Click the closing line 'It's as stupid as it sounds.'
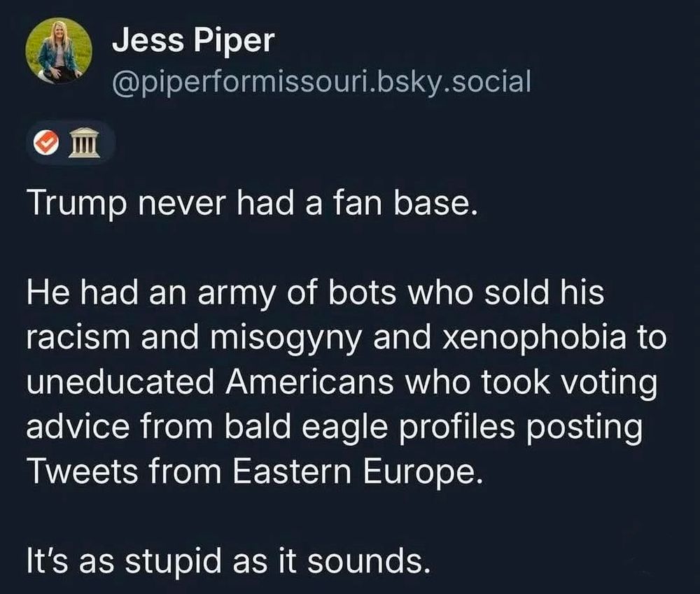 pyautogui.click(x=229, y=561)
